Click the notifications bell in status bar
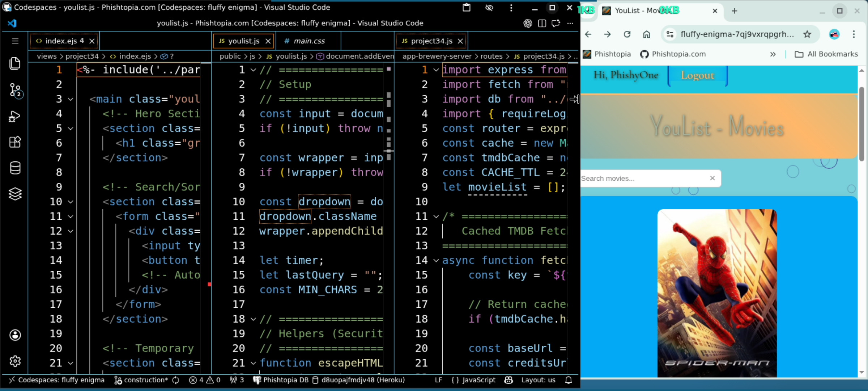 (569, 380)
